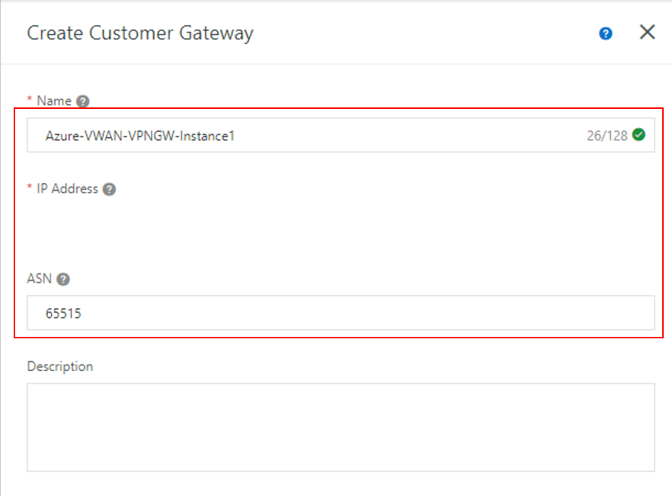This screenshot has width=672, height=496.
Task: Focus the ASN input field
Action: click(x=340, y=313)
